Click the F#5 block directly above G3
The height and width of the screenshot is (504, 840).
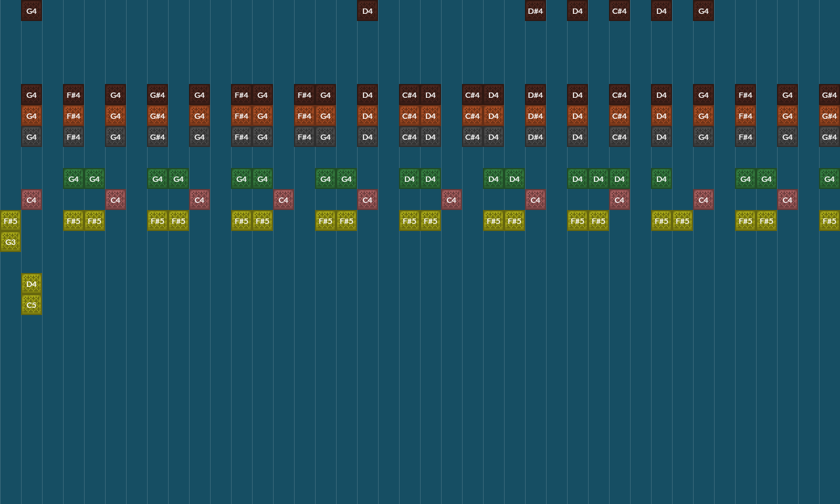10,221
